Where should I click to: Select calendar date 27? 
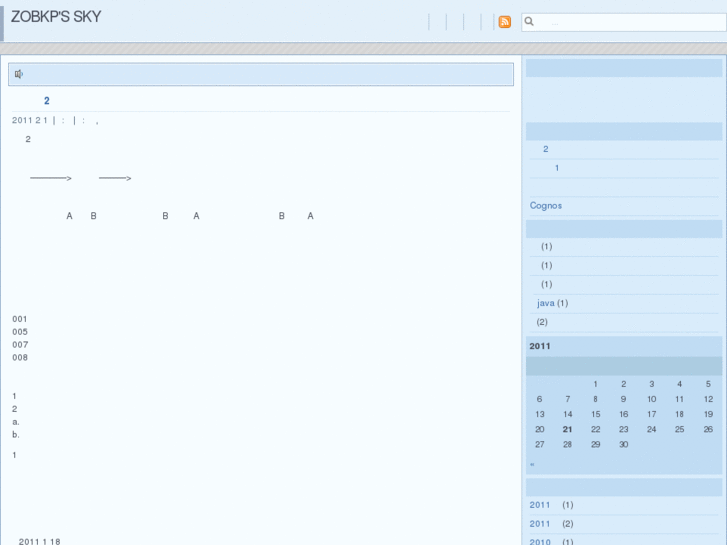(x=540, y=444)
